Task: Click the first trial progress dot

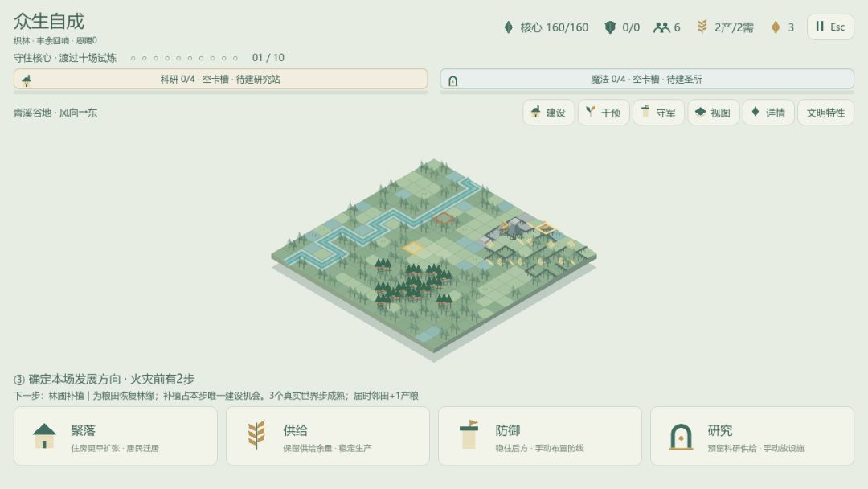Action: (x=133, y=58)
